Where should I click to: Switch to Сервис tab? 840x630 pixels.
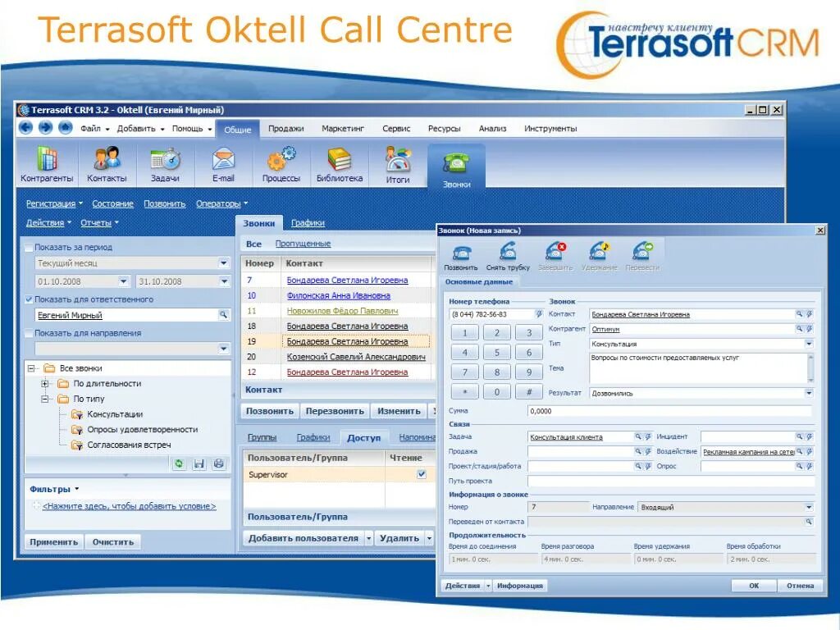point(396,129)
